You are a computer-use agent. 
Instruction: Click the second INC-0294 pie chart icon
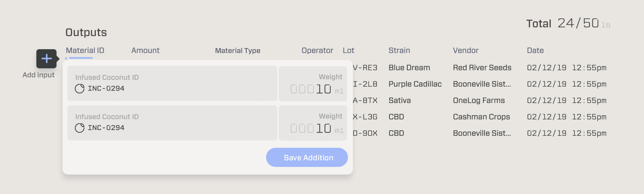[80, 128]
